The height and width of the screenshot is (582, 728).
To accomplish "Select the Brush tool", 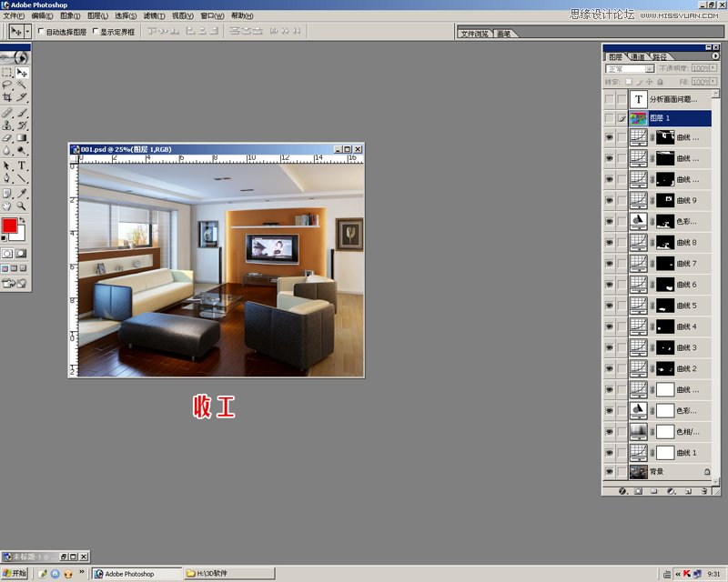I will (x=22, y=113).
